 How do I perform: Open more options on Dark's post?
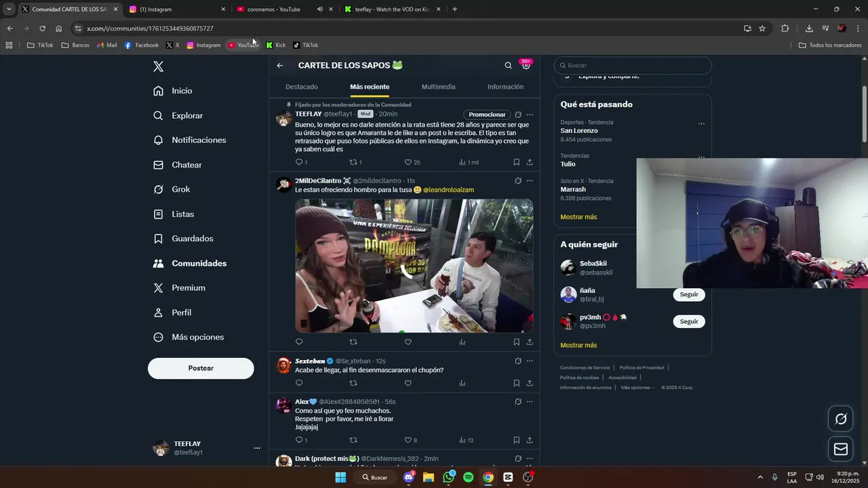530,459
